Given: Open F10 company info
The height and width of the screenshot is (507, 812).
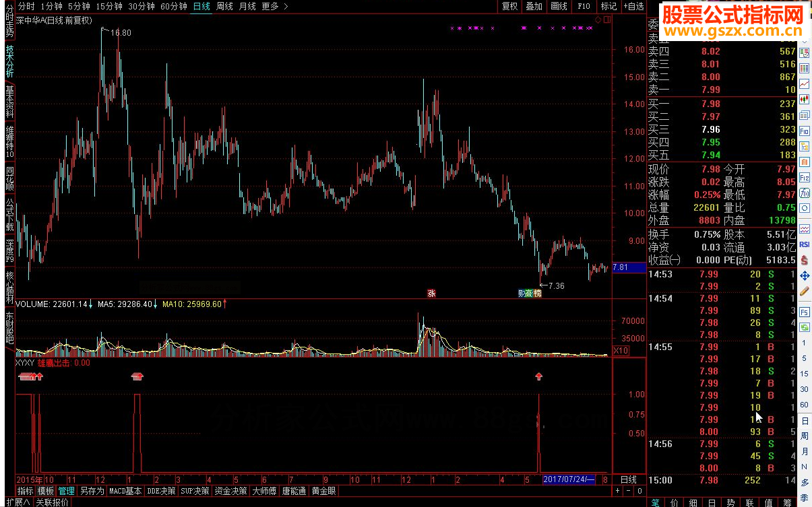Looking at the screenshot, I should 584,6.
